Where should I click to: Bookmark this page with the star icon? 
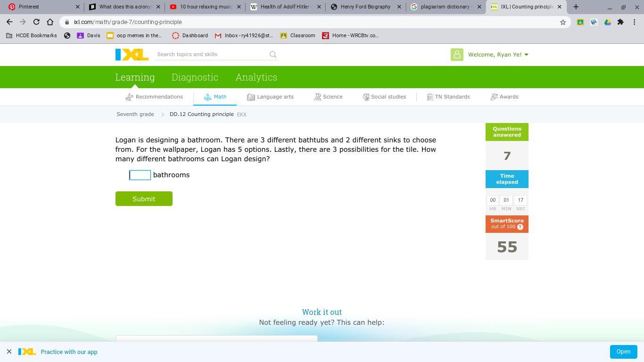point(563,22)
